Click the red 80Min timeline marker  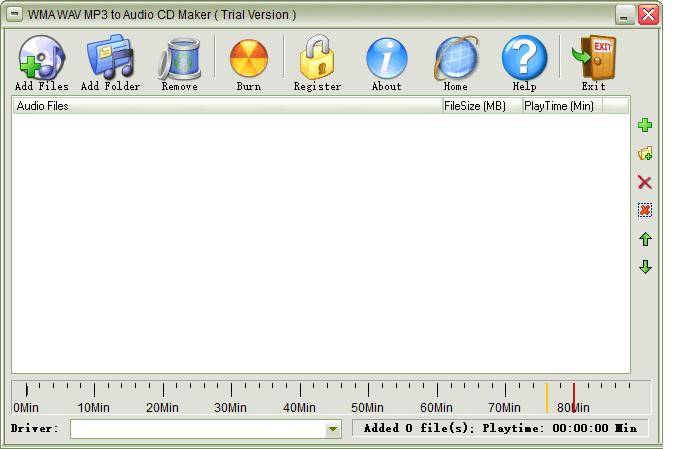click(x=574, y=396)
